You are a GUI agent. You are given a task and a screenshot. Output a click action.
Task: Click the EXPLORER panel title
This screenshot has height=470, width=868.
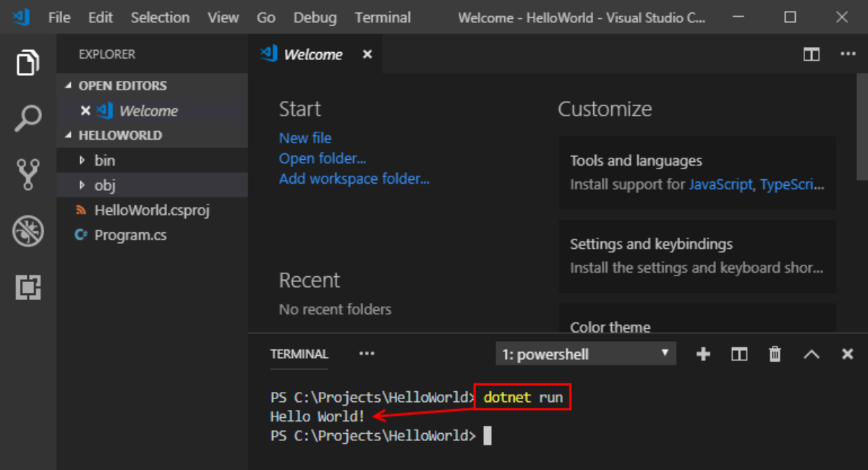pos(107,54)
